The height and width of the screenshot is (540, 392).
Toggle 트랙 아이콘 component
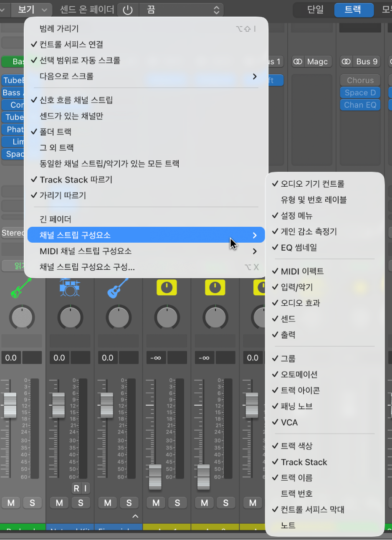tap(325, 390)
